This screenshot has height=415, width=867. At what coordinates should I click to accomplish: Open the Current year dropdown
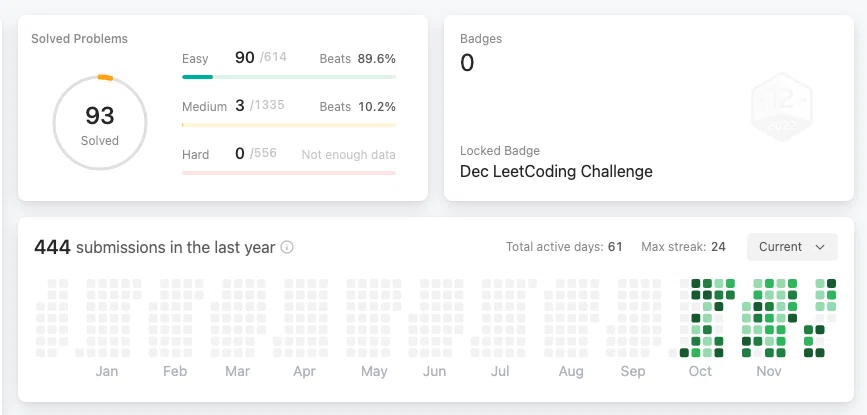(x=792, y=247)
